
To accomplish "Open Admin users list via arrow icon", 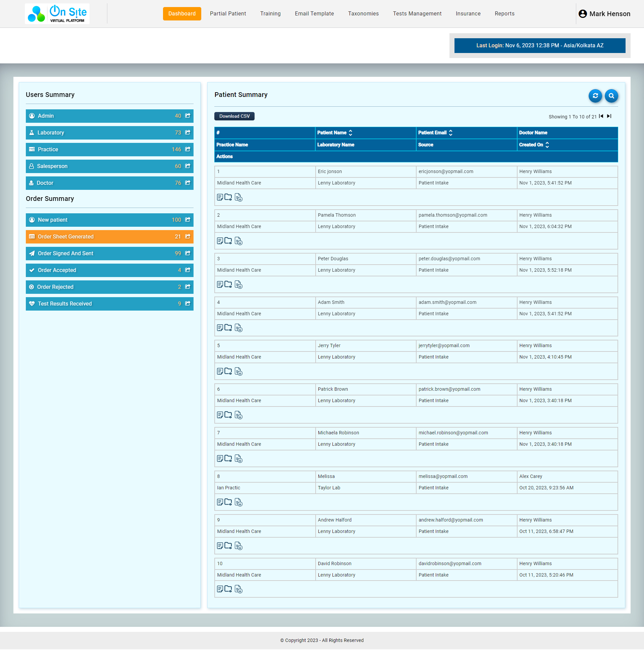I will tap(188, 116).
